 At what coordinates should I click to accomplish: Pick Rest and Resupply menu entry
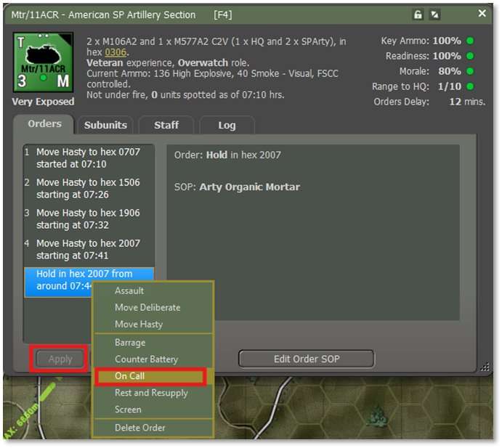151,393
